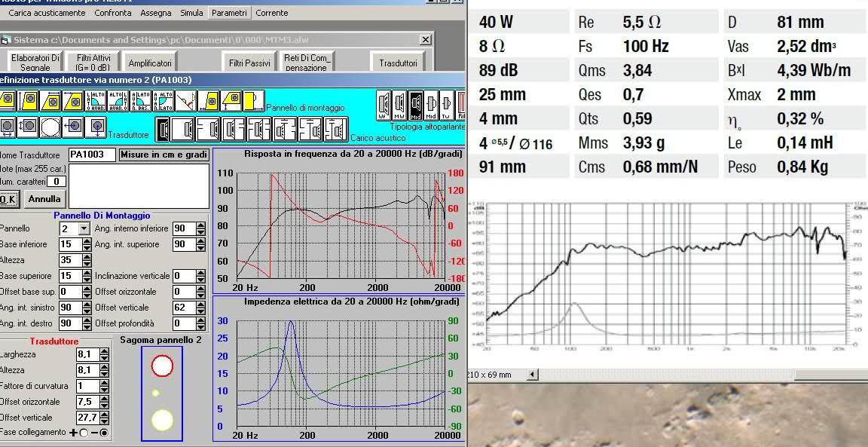868x447 pixels.
Task: Increase the Larghezza transducer value
Action: [104, 352]
